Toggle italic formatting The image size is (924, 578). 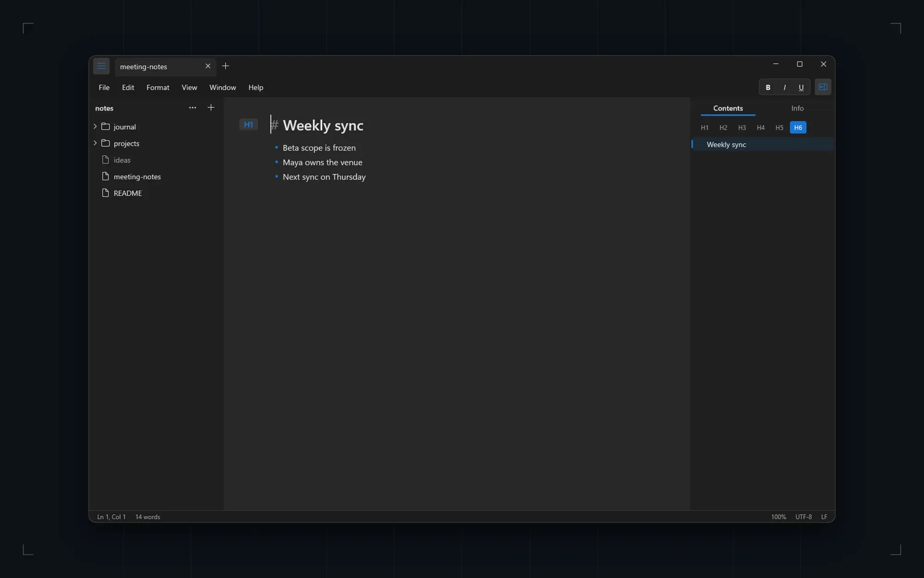(x=784, y=87)
